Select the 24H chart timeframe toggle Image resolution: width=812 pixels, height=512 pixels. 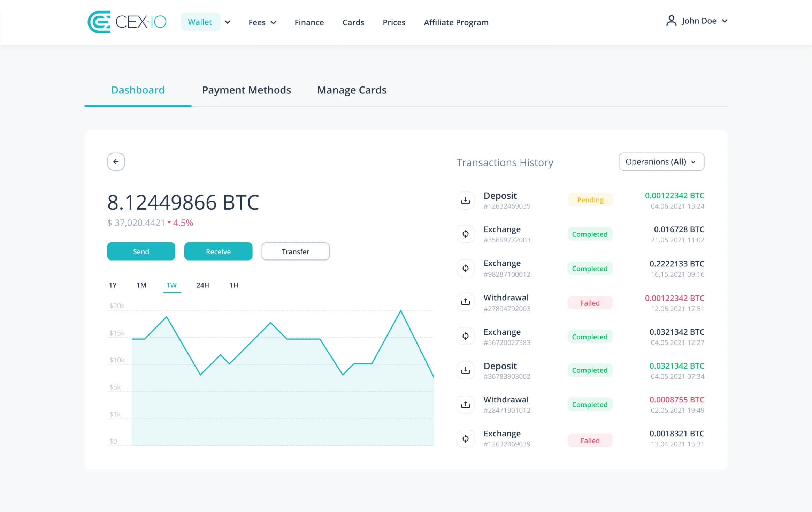[203, 285]
